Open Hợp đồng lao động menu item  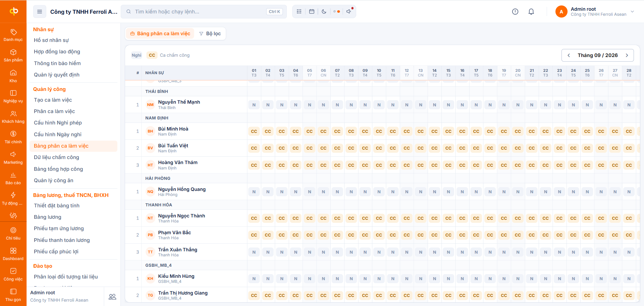[x=57, y=52]
